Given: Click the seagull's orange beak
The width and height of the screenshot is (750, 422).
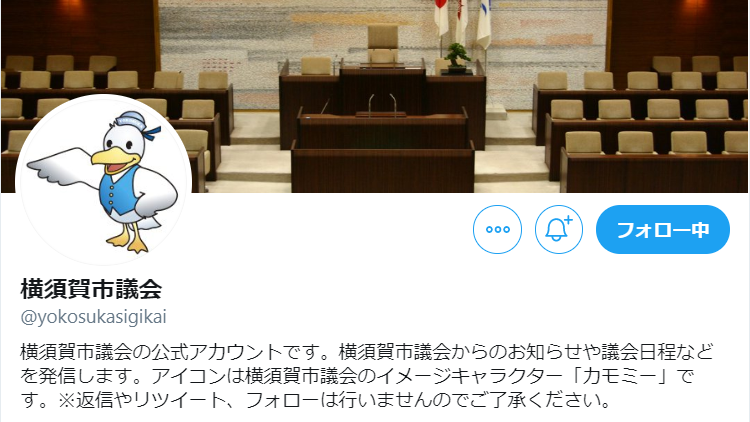Looking at the screenshot, I should coord(109,160).
